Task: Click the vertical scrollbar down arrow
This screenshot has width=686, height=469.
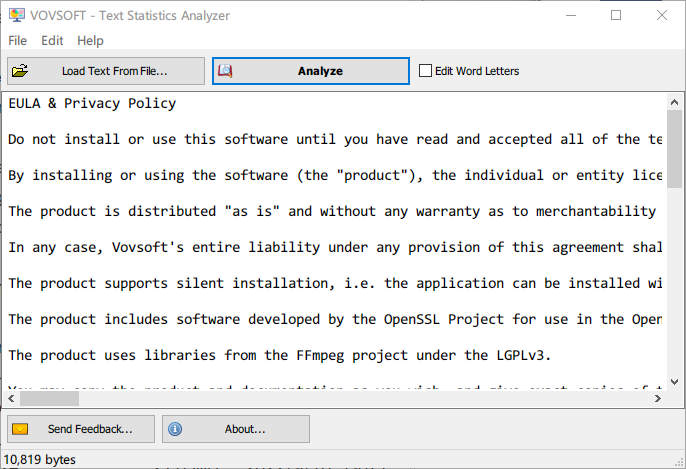Action: point(674,382)
